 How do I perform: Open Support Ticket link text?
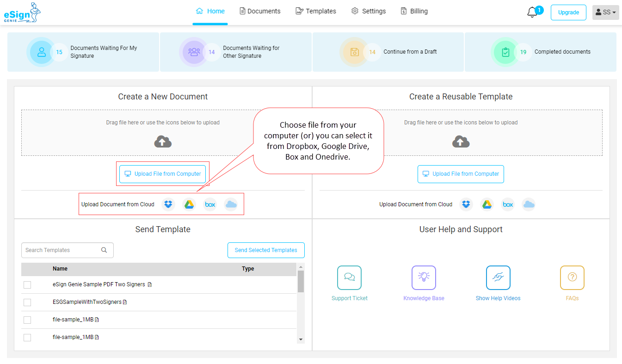coord(350,298)
